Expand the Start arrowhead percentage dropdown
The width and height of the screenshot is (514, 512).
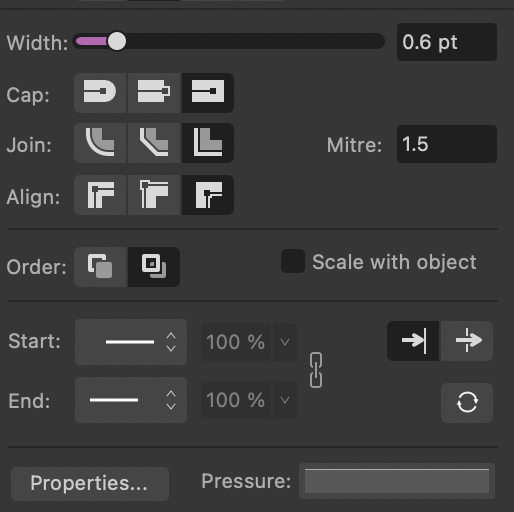[285, 342]
